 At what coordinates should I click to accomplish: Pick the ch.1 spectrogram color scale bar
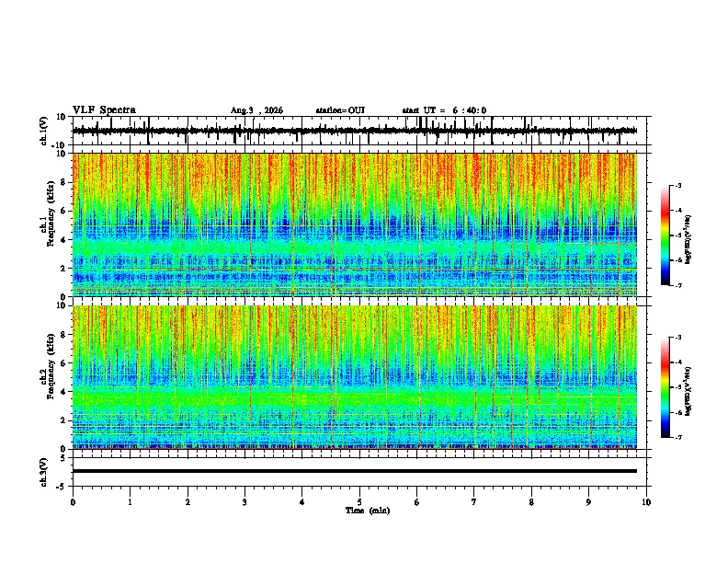[665, 236]
